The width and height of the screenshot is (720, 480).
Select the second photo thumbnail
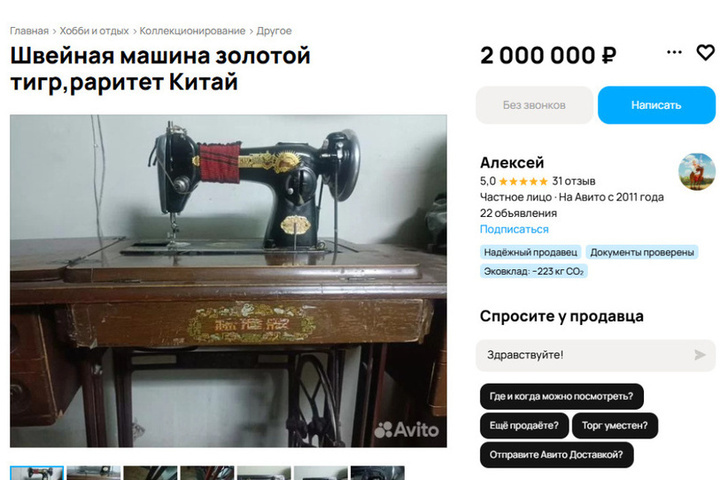(94, 473)
